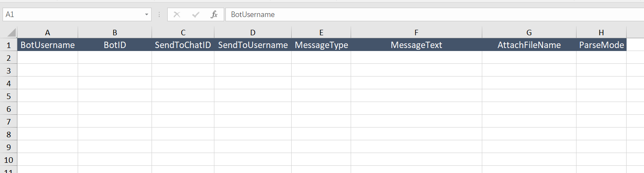Image resolution: width=644 pixels, height=173 pixels.
Task: Open the Name Box dropdown arrow
Action: point(147,14)
